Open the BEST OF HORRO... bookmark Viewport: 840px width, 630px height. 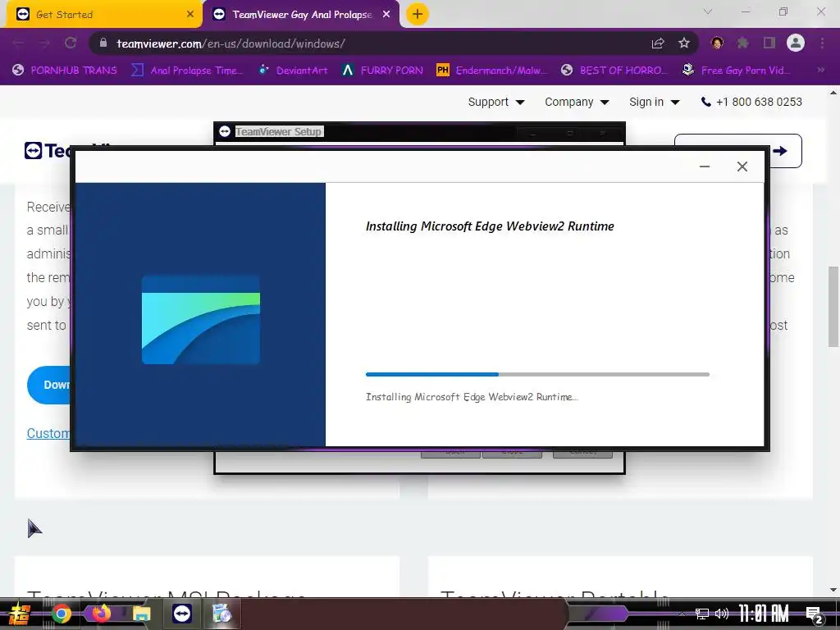point(614,71)
